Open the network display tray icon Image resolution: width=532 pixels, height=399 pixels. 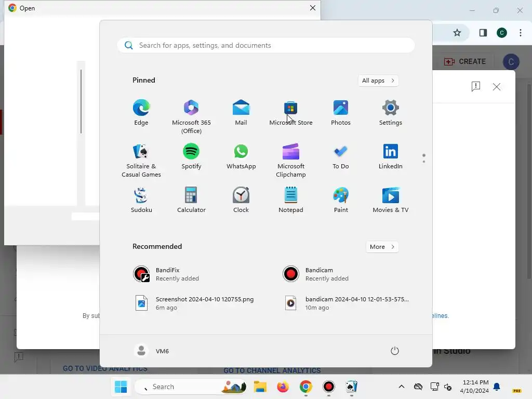click(x=434, y=387)
